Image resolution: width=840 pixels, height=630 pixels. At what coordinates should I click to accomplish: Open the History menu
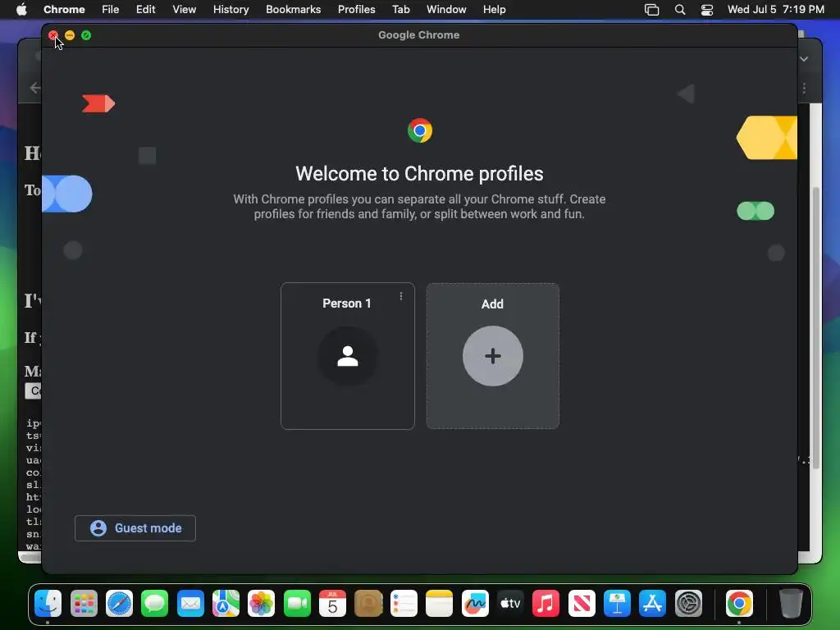231,10
